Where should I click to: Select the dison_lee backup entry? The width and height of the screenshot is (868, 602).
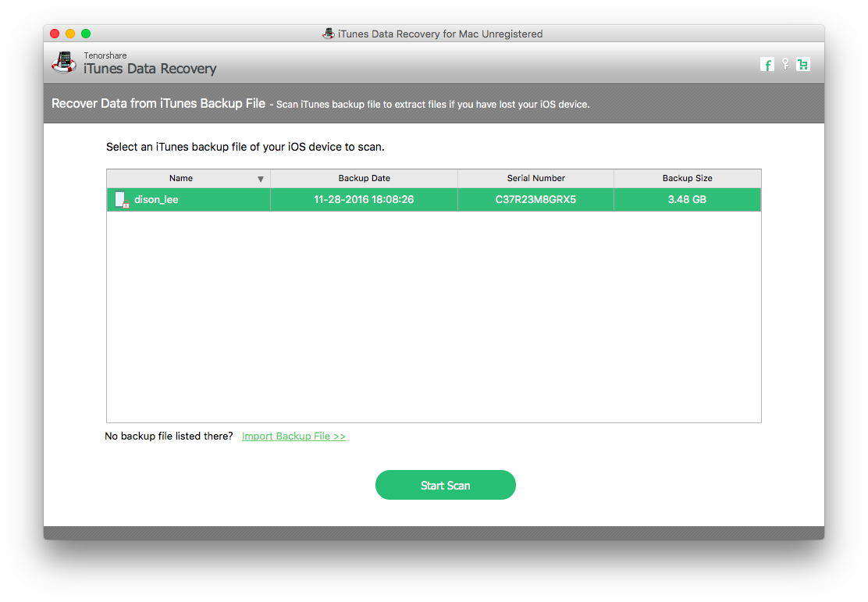pyautogui.click(x=434, y=199)
